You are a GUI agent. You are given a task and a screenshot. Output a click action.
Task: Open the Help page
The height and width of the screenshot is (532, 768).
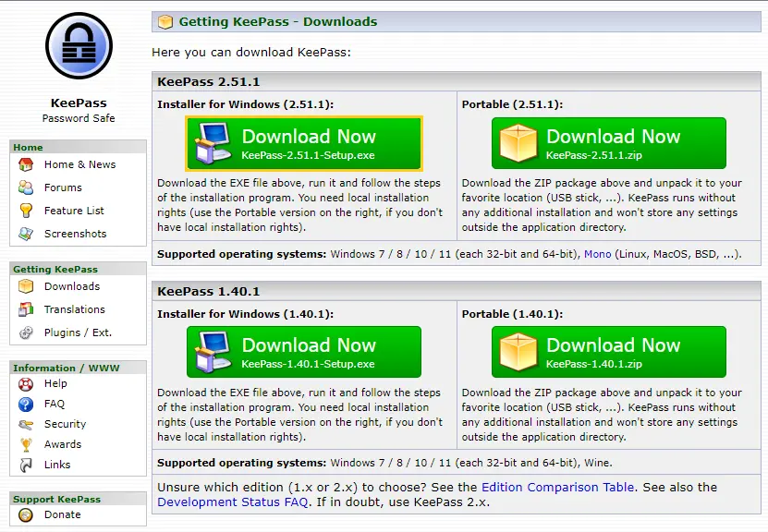(x=55, y=383)
